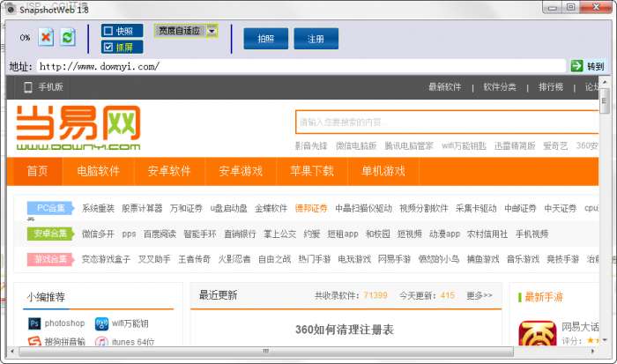Viewport: 617px width, 364px height.
Task: Click the 微信电脑版 hot search link
Action: (x=356, y=146)
